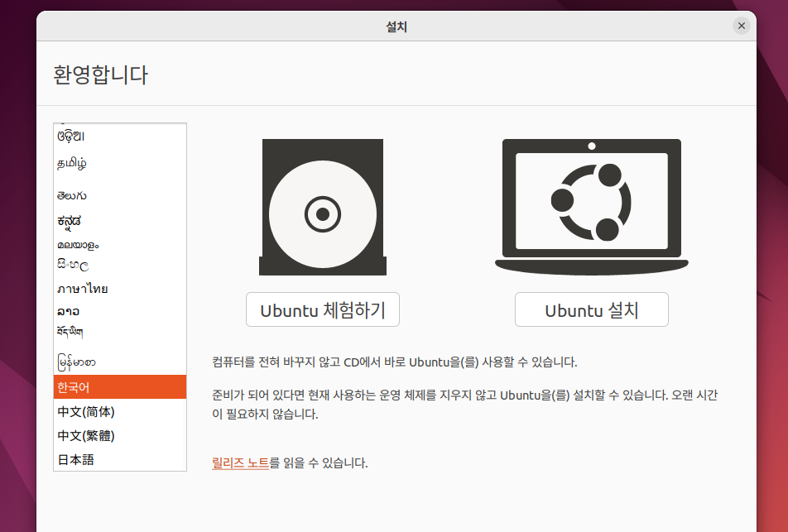Click the laptop with Ubuntu logo icon
This screenshot has height=532, width=788.
tap(592, 207)
